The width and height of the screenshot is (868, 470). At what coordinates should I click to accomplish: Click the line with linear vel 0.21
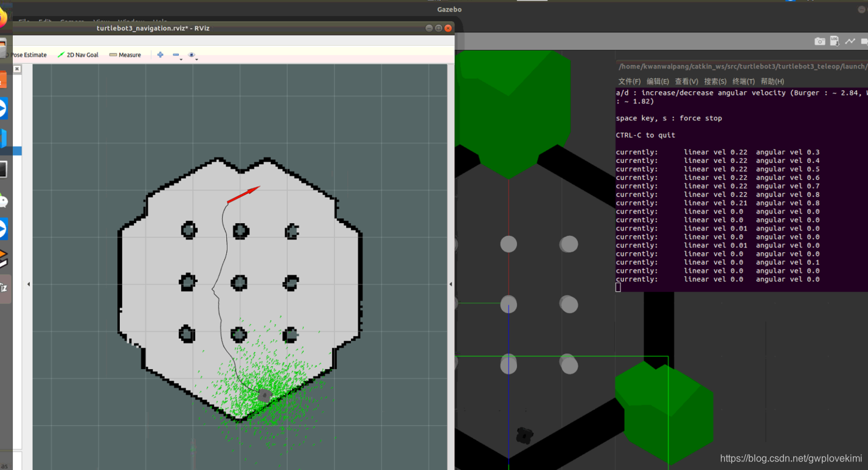(718, 204)
